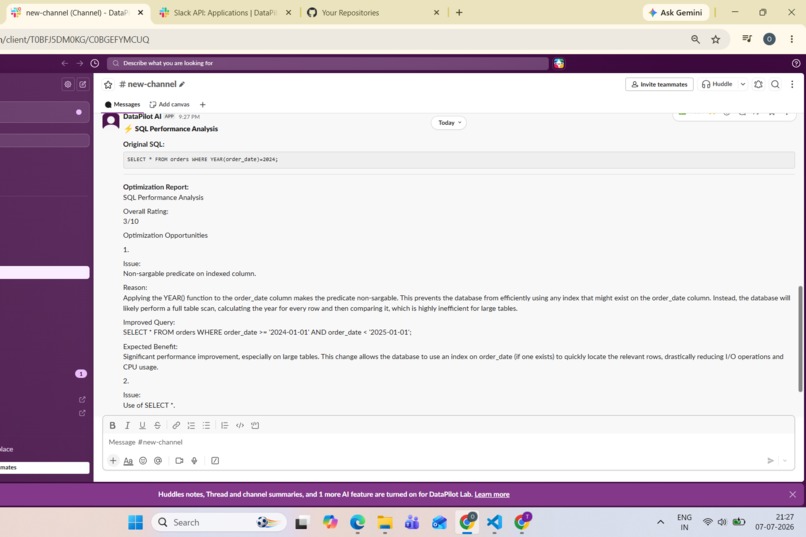Open a new browser tab
The image size is (806, 537).
459,13
